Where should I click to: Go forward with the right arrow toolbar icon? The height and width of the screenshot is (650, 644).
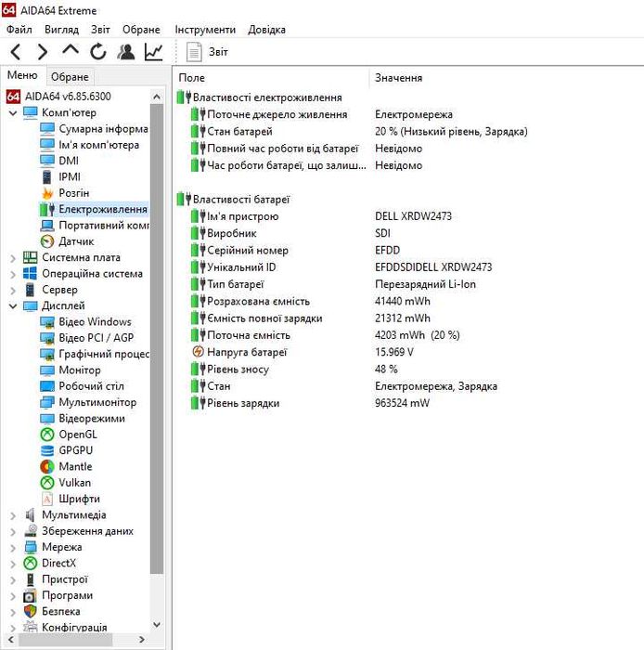click(x=43, y=52)
